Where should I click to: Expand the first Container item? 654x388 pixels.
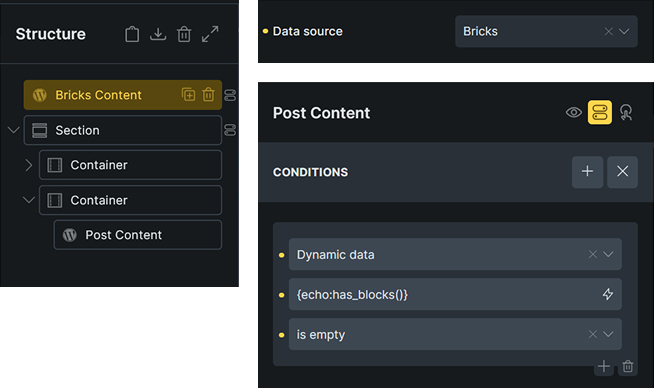click(28, 165)
